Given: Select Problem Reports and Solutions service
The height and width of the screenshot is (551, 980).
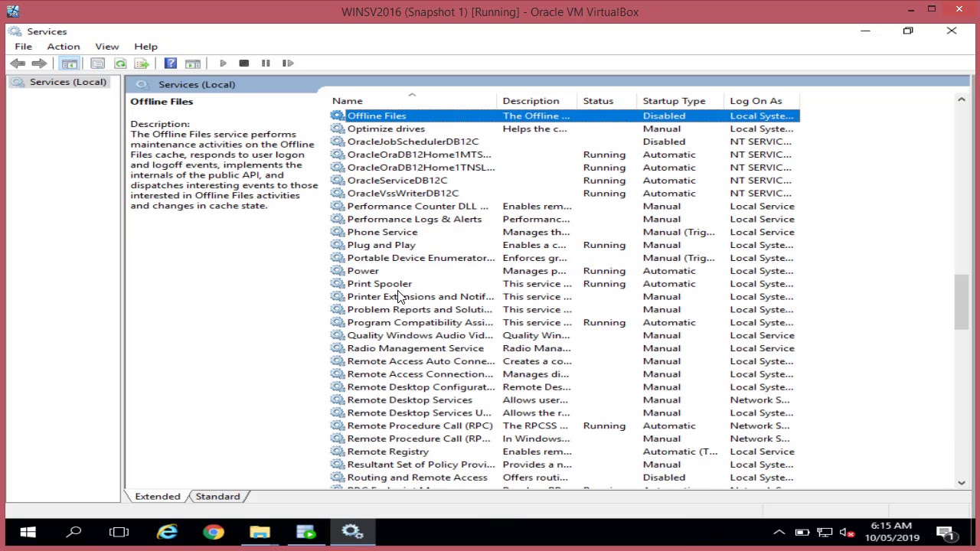Looking at the screenshot, I should [x=565, y=310].
